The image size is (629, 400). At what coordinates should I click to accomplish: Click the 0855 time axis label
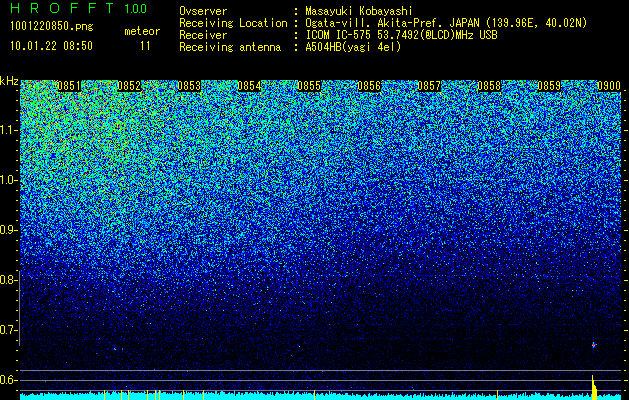[309, 86]
